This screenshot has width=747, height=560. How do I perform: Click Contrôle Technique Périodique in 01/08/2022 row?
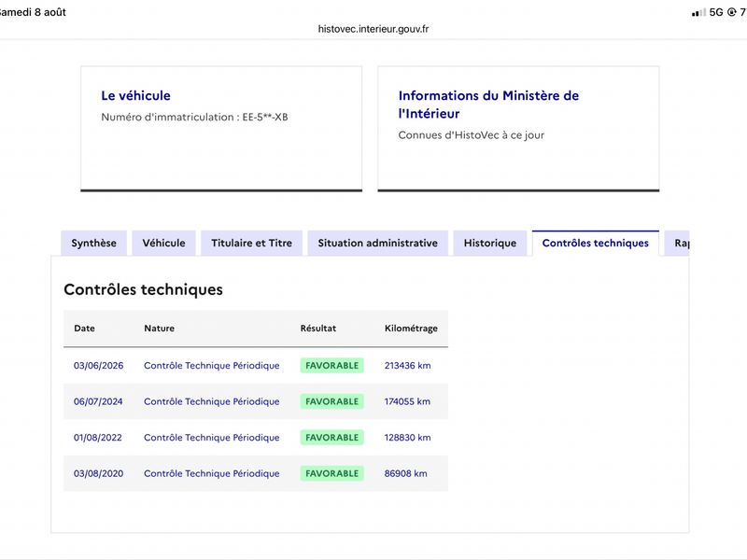coord(212,438)
